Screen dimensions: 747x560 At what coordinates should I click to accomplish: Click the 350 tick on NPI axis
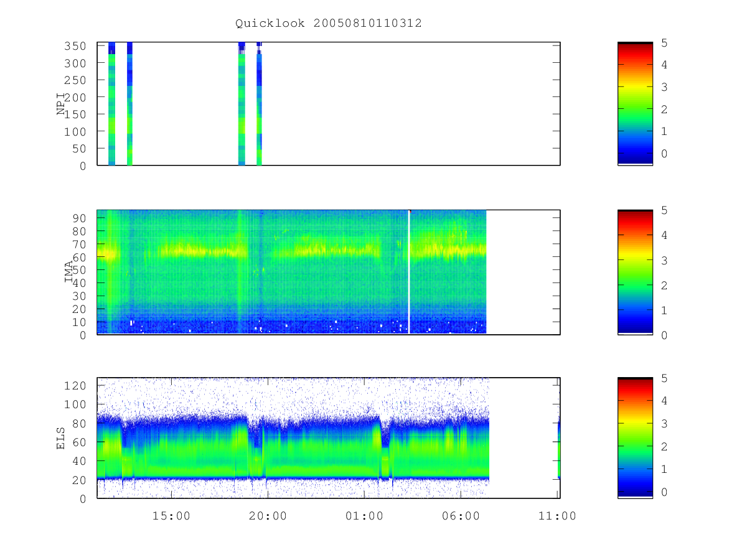pyautogui.click(x=75, y=46)
